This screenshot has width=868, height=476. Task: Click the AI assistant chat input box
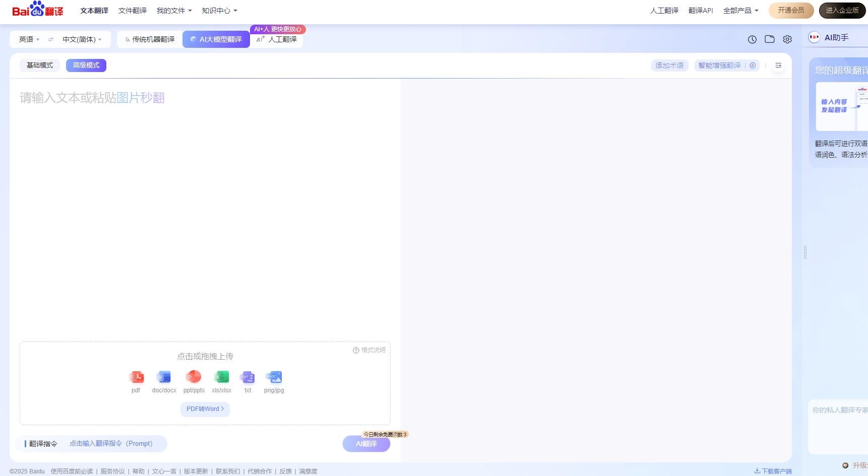point(838,427)
